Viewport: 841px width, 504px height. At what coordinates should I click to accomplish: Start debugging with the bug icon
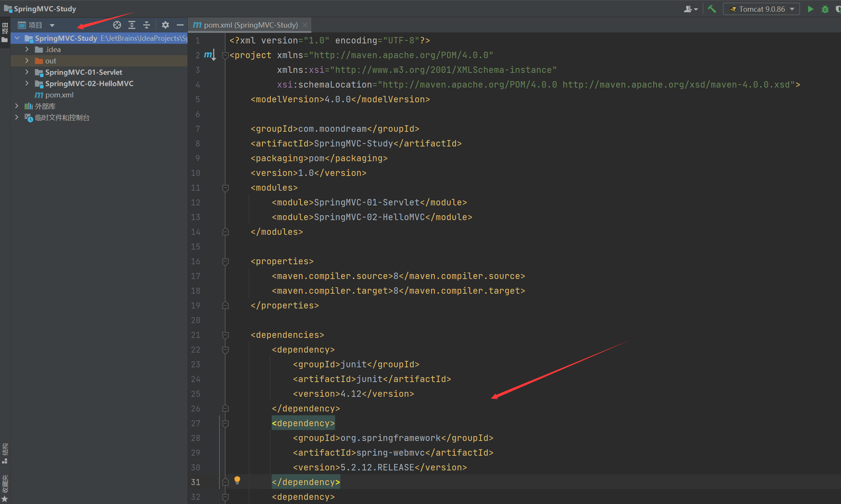click(825, 9)
